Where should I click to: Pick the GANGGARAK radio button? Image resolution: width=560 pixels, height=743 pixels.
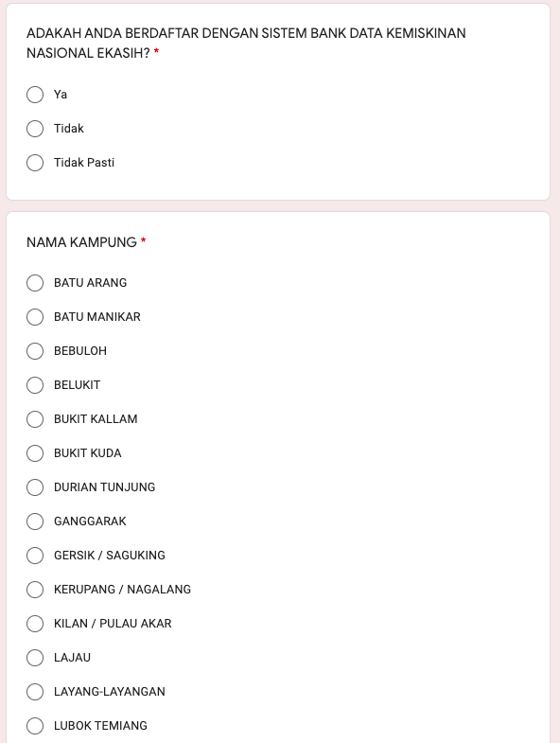[x=35, y=522]
